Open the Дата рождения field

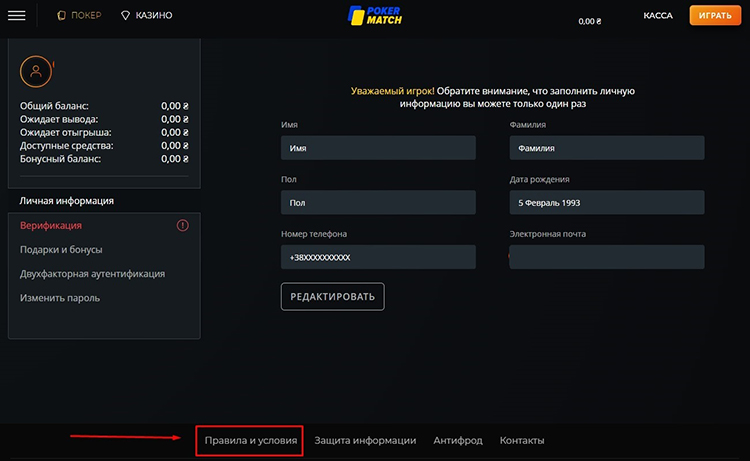607,202
